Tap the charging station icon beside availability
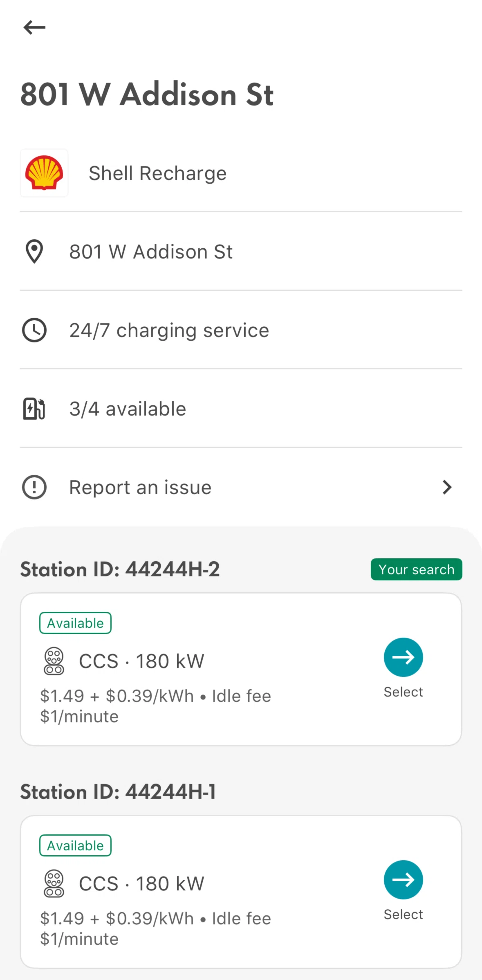482x980 pixels. coord(34,408)
